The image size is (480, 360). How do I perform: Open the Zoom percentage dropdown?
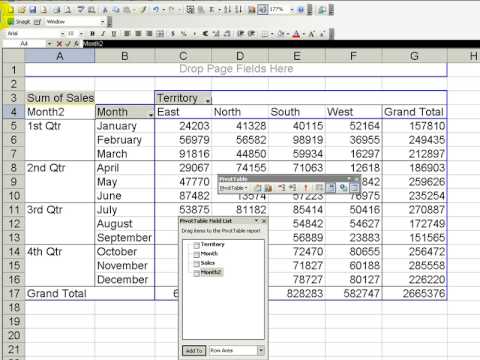point(292,10)
